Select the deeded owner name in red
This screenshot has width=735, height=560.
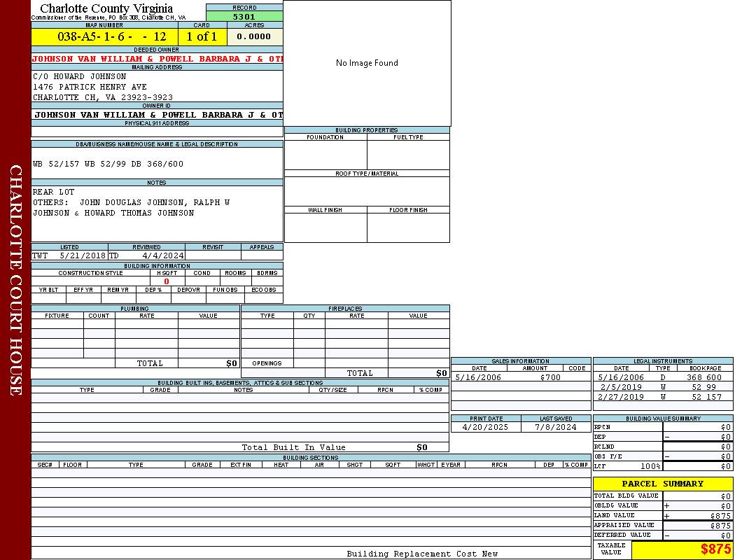pyautogui.click(x=157, y=59)
